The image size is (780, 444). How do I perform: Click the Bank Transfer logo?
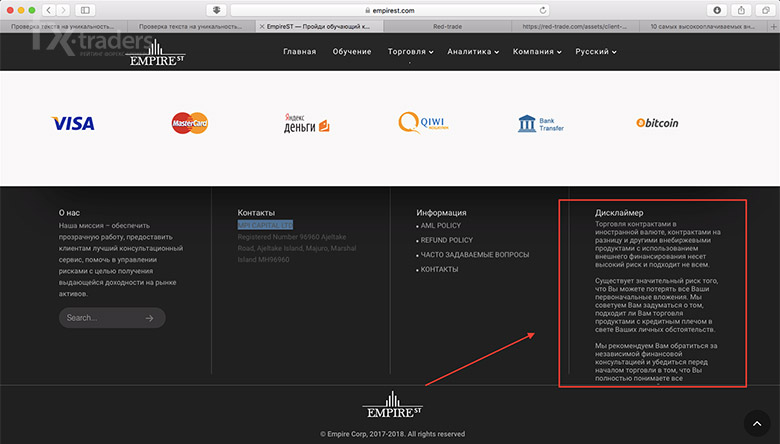[541, 124]
